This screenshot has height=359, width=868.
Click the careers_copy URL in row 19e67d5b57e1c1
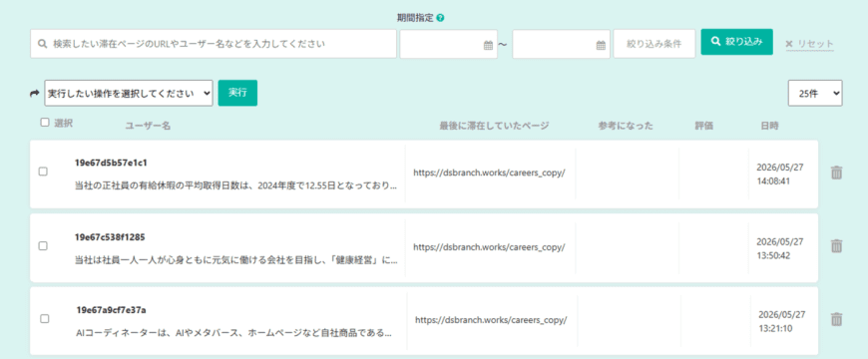pyautogui.click(x=489, y=173)
